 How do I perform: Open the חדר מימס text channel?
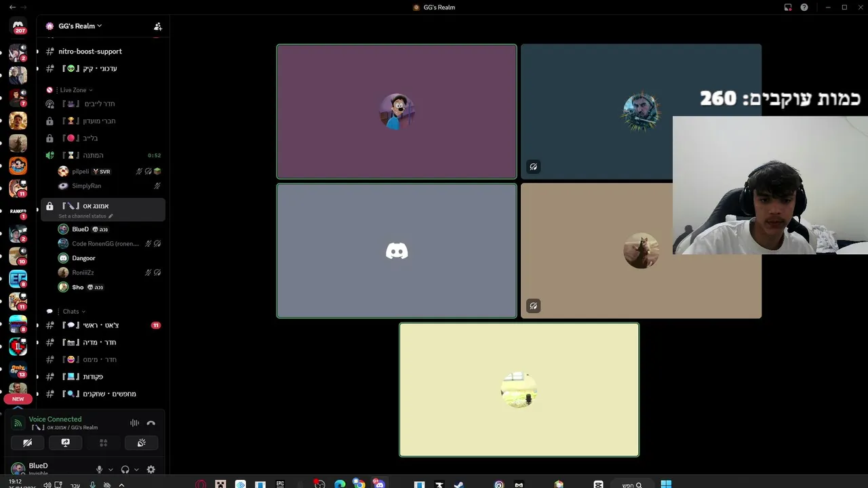point(103,359)
